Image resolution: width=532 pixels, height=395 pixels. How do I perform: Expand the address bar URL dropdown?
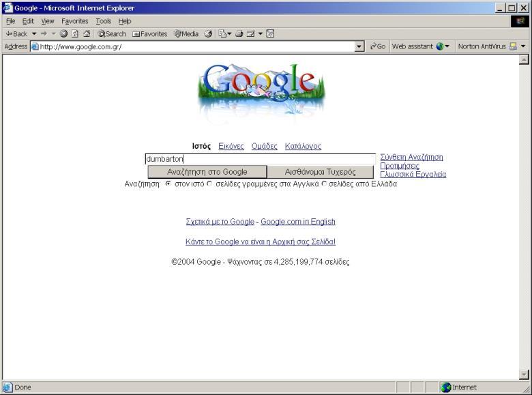coord(359,46)
